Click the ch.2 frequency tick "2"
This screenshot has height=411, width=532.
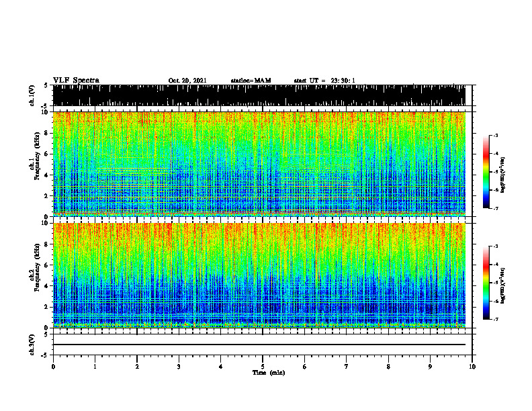click(46, 307)
